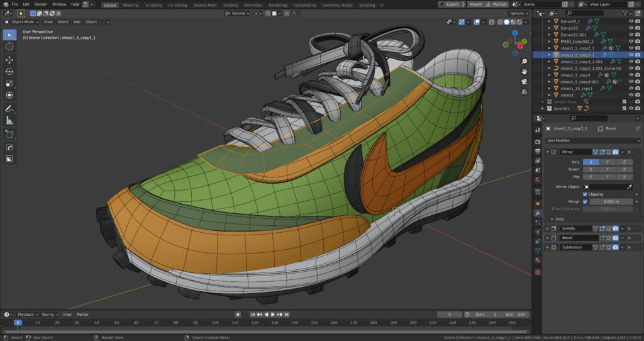This screenshot has width=644, height=341.
Task: Select the Move tool in the left toolbar
Action: pos(9,60)
